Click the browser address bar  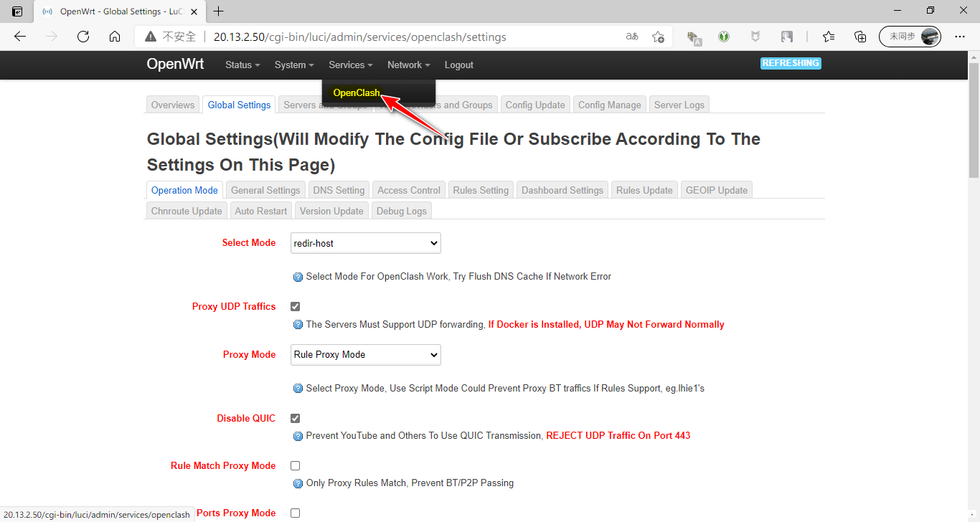[402, 37]
